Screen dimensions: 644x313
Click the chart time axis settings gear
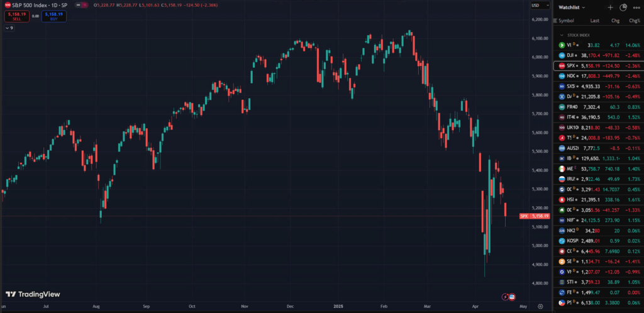coord(540,306)
